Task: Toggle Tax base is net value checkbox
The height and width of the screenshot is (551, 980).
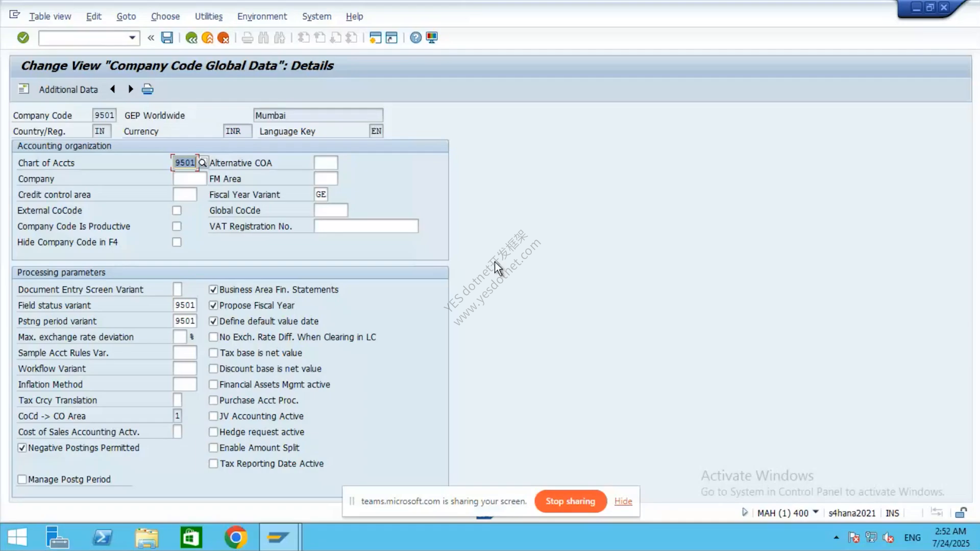Action: pyautogui.click(x=213, y=353)
